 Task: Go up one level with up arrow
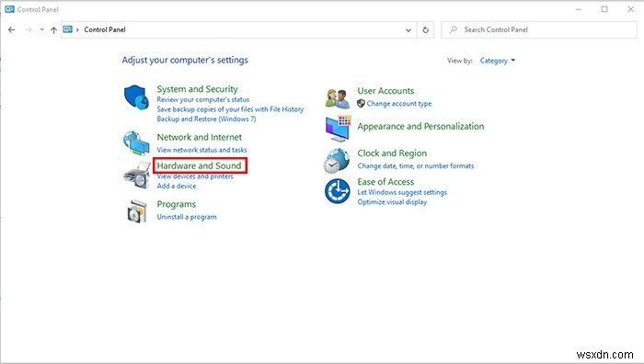pyautogui.click(x=53, y=30)
